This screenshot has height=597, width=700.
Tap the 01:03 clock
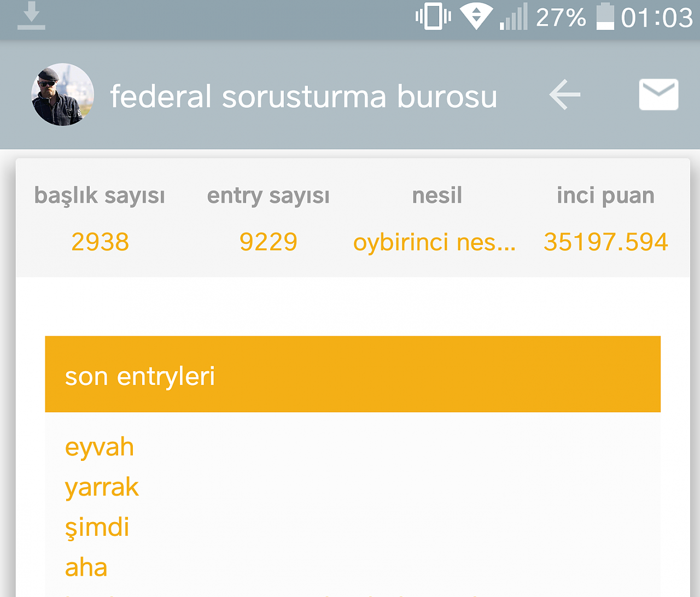pos(657,17)
